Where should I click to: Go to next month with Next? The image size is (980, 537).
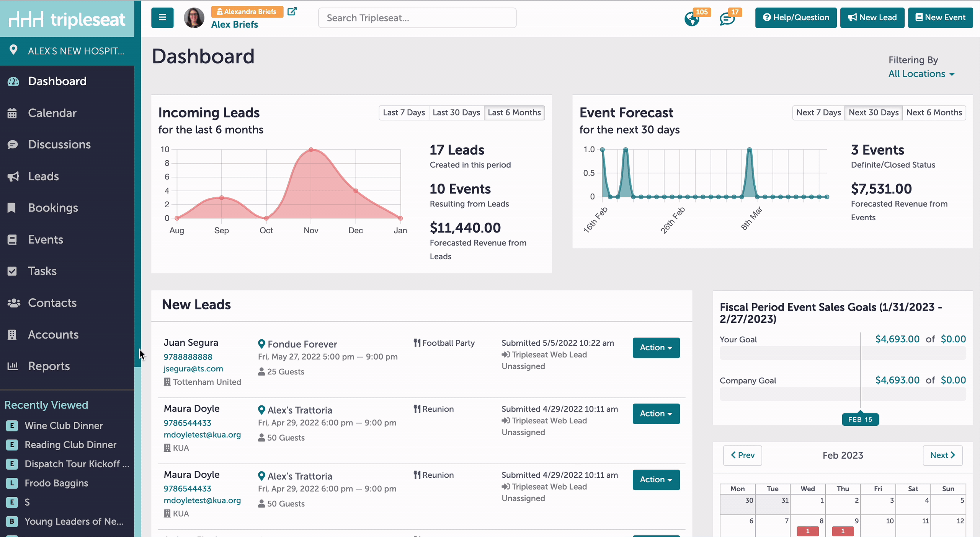[x=942, y=455]
